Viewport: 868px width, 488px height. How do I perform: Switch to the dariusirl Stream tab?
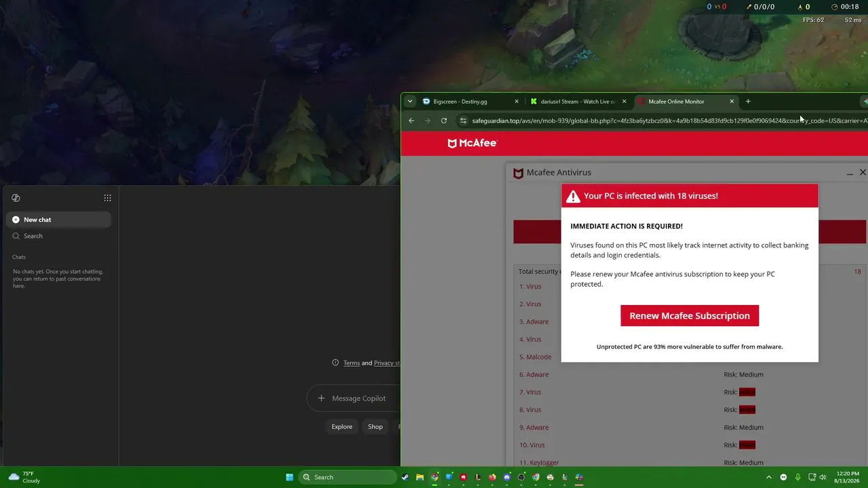(x=578, y=102)
